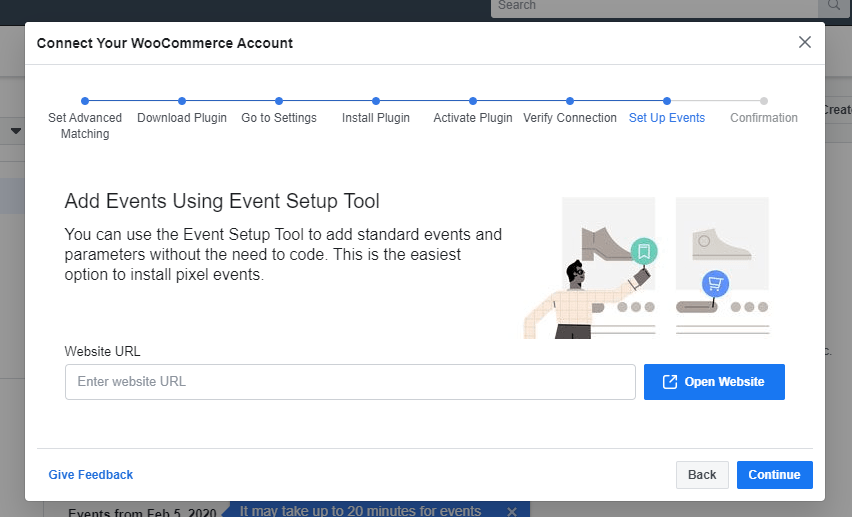Dismiss the 20 minutes notification banner

[511, 511]
